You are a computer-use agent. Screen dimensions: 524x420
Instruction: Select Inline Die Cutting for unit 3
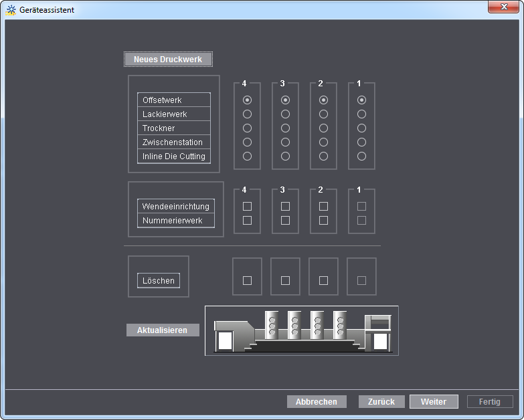285,156
